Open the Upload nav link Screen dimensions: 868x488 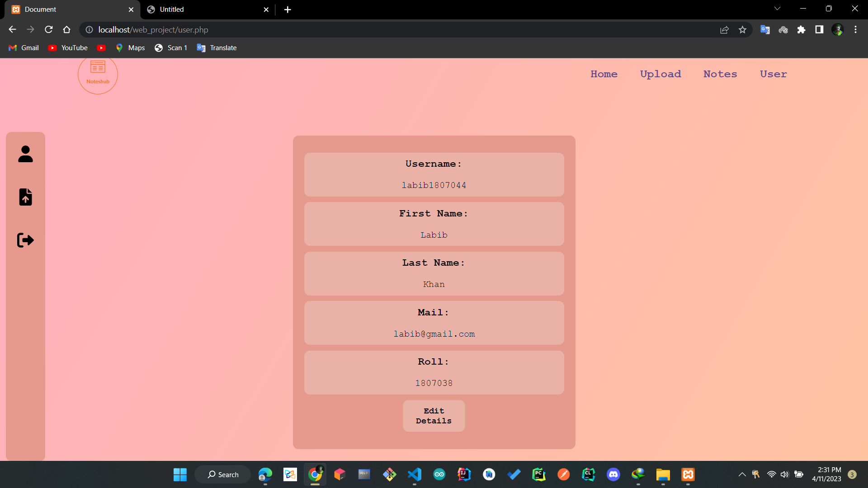tap(660, 74)
